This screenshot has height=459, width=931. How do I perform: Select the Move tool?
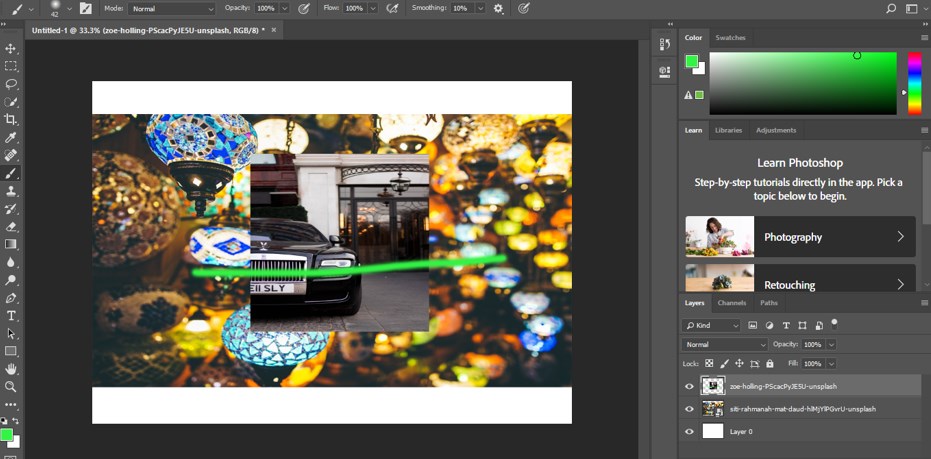10,48
